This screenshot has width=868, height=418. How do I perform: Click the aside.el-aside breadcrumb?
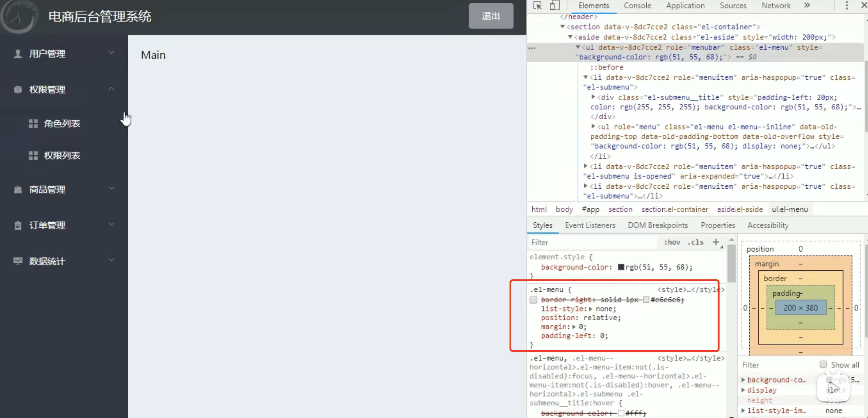coord(740,209)
